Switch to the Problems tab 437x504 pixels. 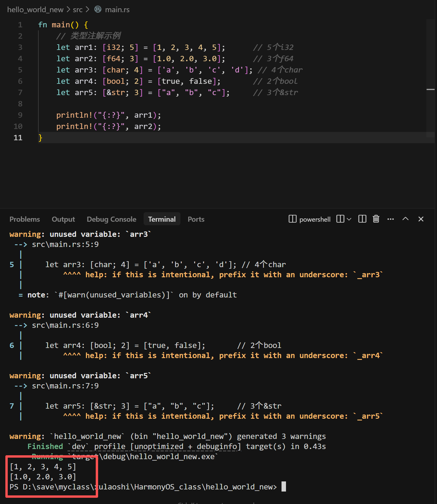click(25, 219)
